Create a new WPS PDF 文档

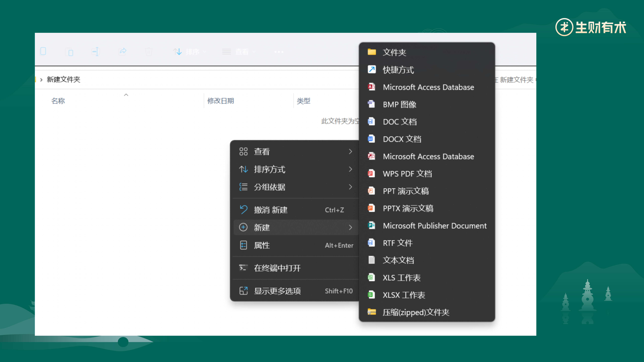(x=427, y=174)
